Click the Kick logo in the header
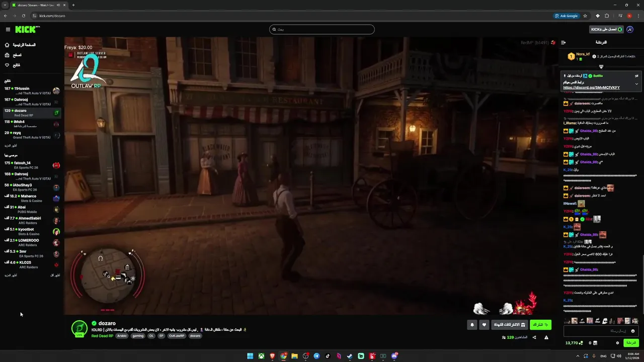 (x=26, y=30)
